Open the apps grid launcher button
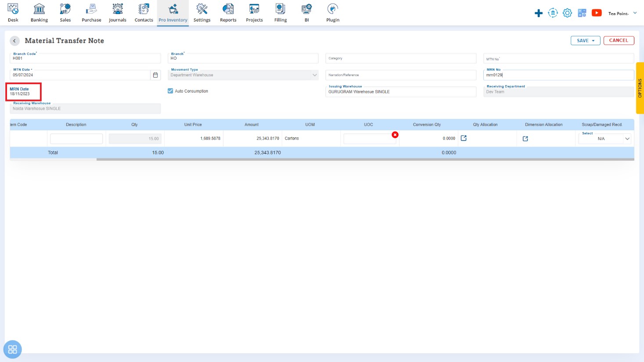This screenshot has width=644, height=362. tap(12, 349)
